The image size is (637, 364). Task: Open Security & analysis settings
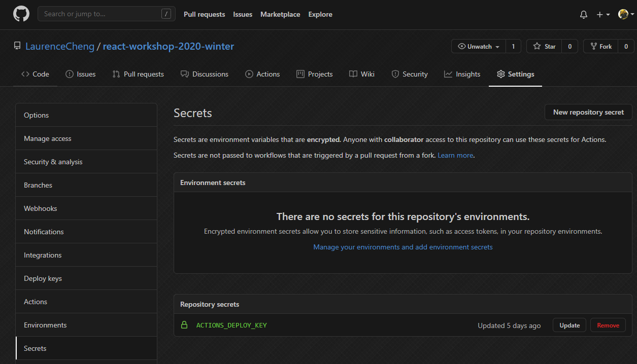(x=86, y=162)
